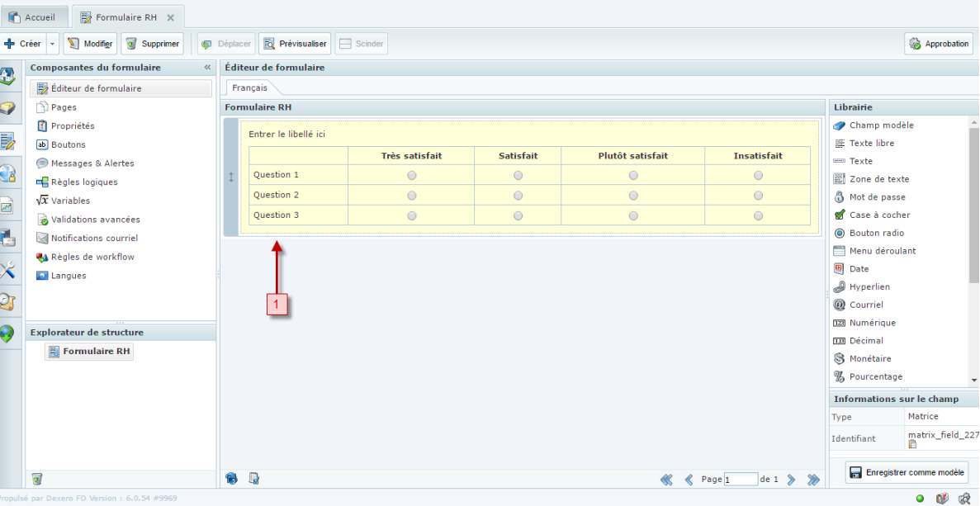This screenshot has height=506, width=980.
Task: Click the library panel vertical scrollbar
Action: click(973, 206)
